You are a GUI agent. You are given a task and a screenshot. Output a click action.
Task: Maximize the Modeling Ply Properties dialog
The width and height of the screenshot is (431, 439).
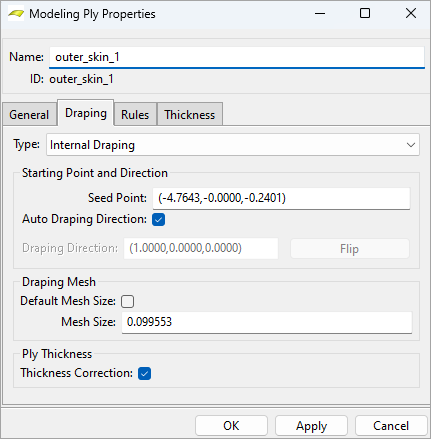365,14
